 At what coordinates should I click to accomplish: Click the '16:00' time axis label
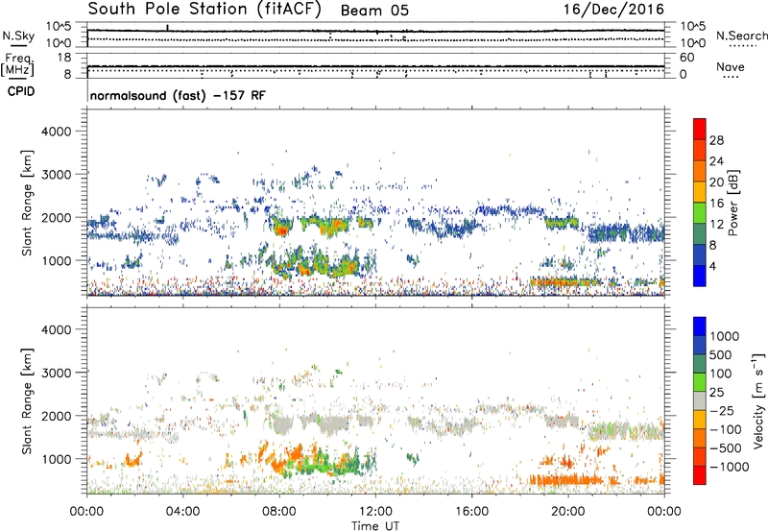pyautogui.click(x=471, y=512)
